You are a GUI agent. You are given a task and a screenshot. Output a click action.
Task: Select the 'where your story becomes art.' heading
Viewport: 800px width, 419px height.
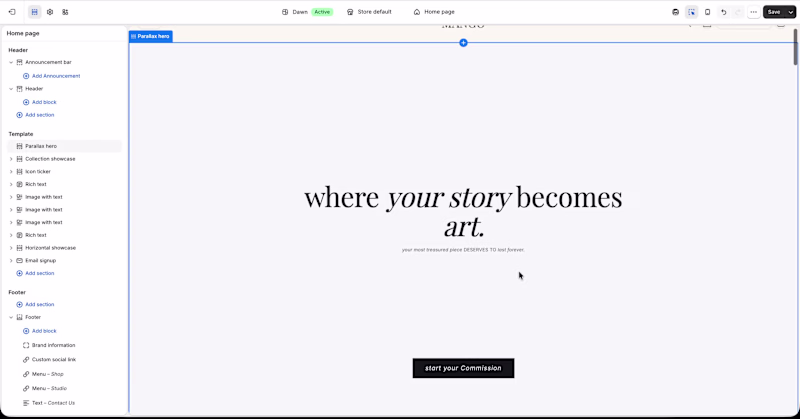tap(463, 212)
